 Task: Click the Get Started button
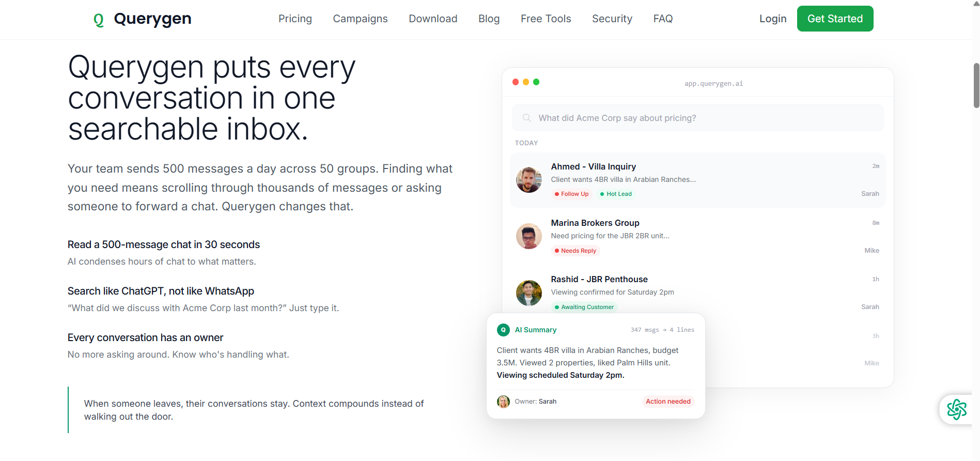(835, 19)
